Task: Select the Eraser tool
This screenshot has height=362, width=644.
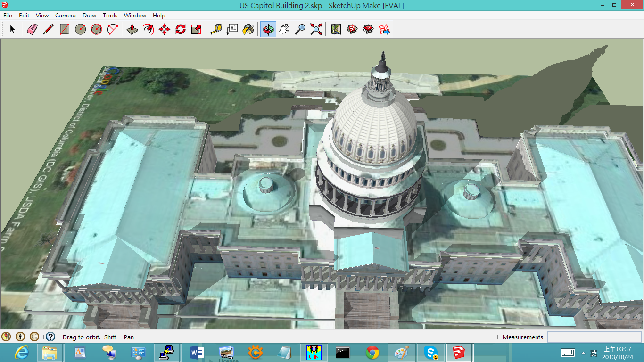Action: [x=32, y=29]
